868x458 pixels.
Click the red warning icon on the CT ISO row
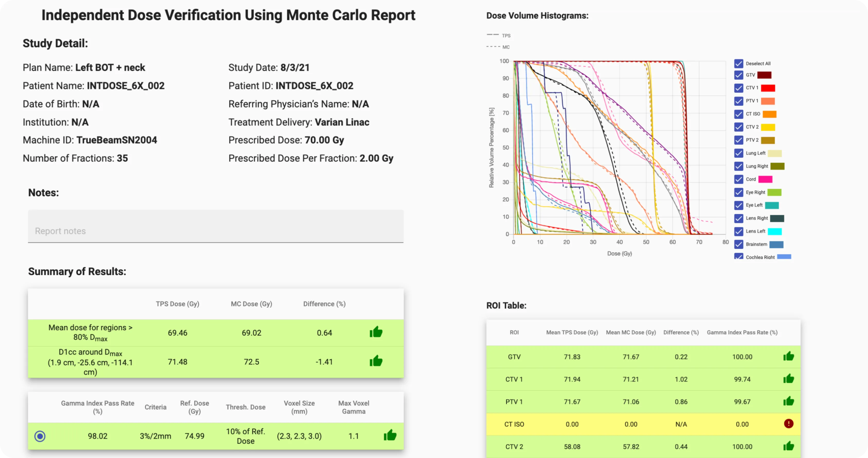pyautogui.click(x=789, y=424)
